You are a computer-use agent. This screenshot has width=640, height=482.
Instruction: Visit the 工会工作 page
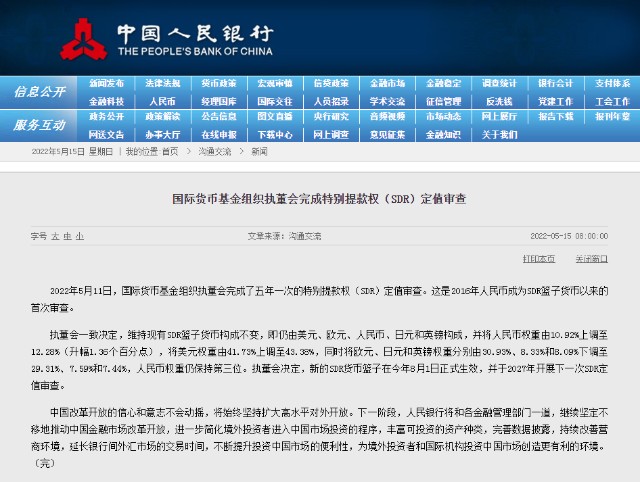point(612,101)
